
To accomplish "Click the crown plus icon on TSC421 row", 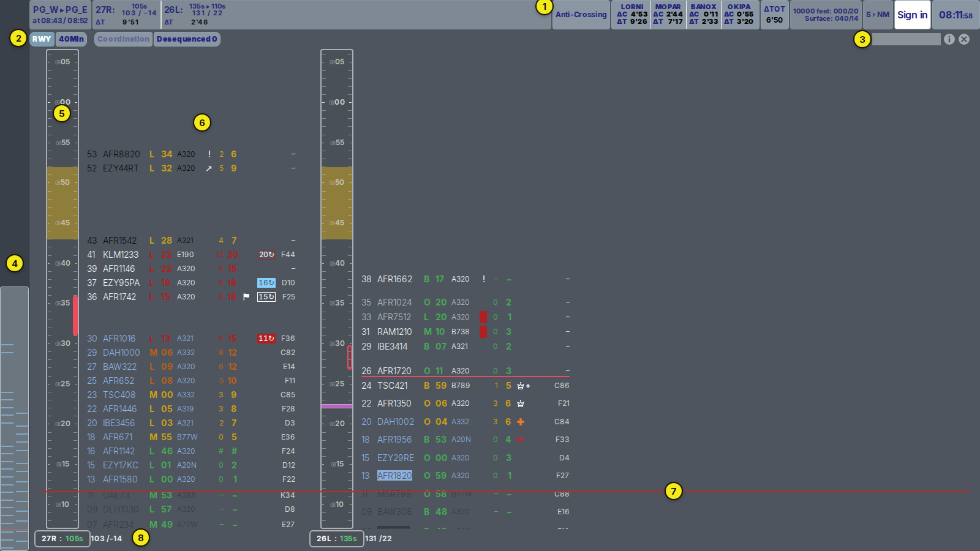I will (524, 386).
